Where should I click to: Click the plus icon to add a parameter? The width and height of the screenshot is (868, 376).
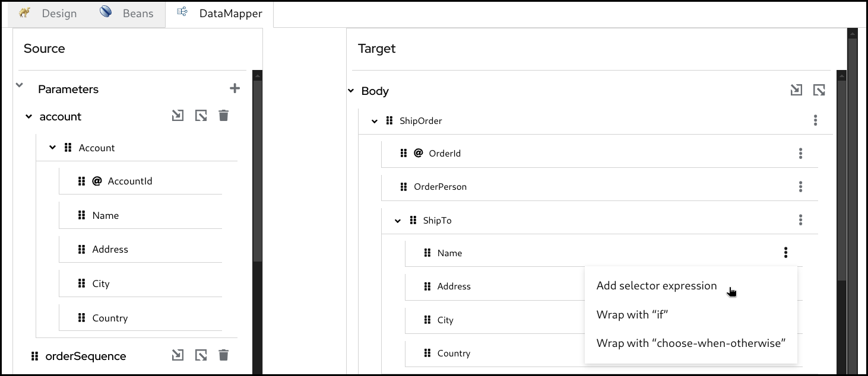click(x=235, y=88)
